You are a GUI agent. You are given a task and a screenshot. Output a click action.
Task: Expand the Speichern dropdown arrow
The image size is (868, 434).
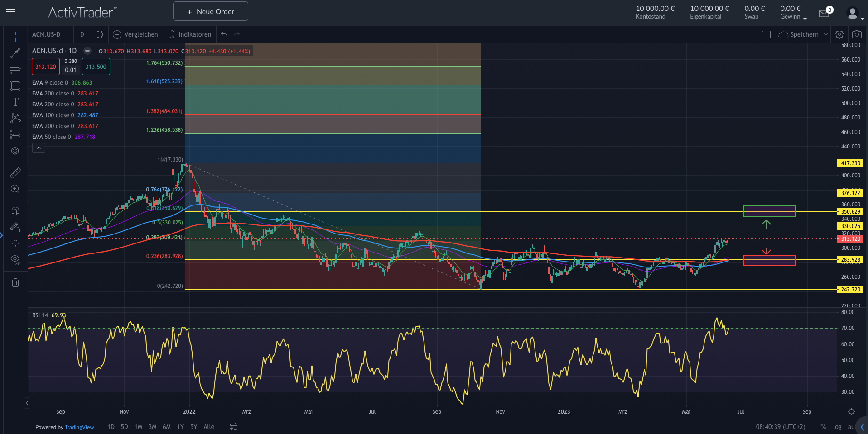[x=826, y=34]
